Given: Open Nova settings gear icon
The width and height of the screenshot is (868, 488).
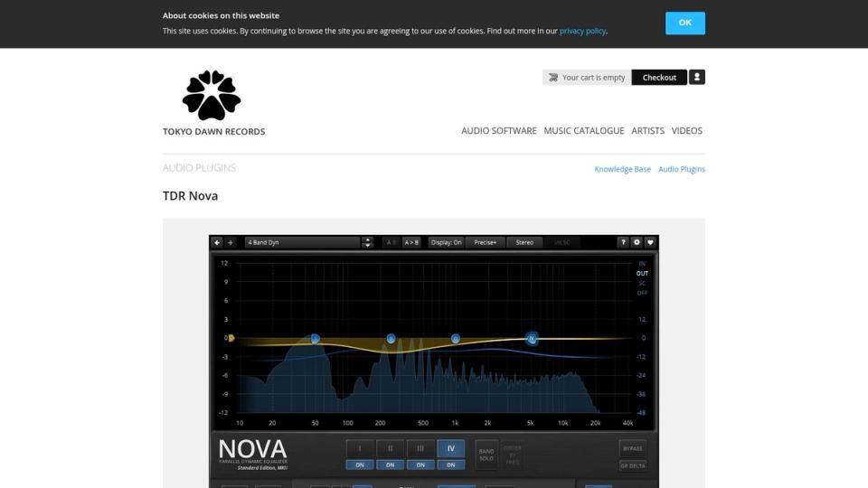Looking at the screenshot, I should tap(637, 242).
